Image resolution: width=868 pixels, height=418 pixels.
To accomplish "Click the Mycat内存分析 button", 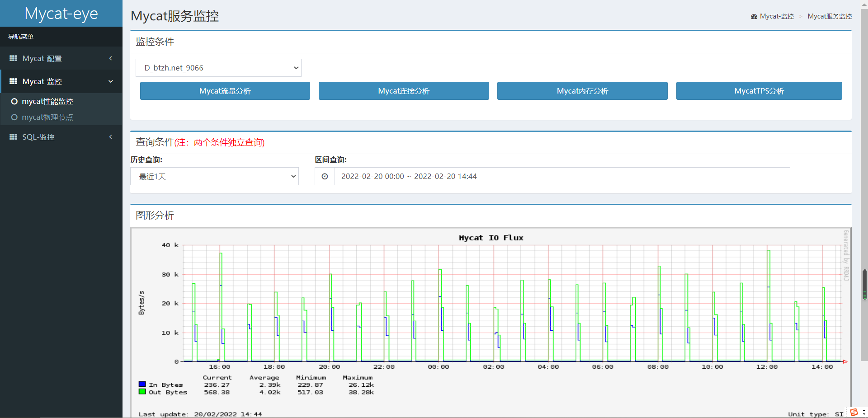I will pyautogui.click(x=582, y=91).
